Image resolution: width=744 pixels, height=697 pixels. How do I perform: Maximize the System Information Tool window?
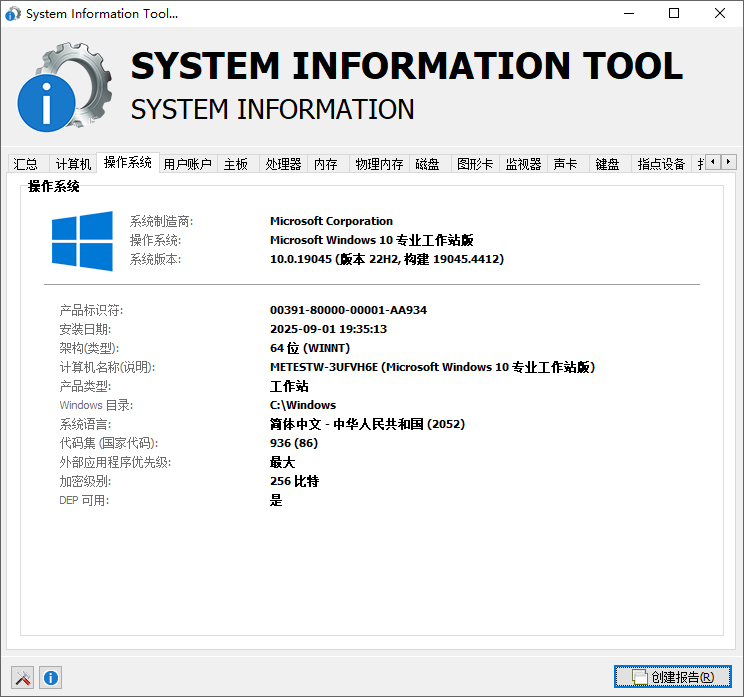(x=674, y=13)
